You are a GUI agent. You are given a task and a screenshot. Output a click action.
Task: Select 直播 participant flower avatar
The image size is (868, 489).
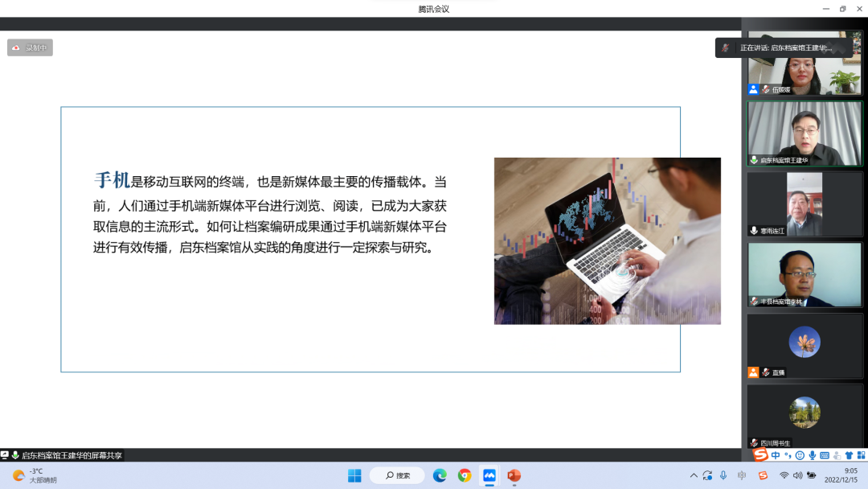(805, 342)
